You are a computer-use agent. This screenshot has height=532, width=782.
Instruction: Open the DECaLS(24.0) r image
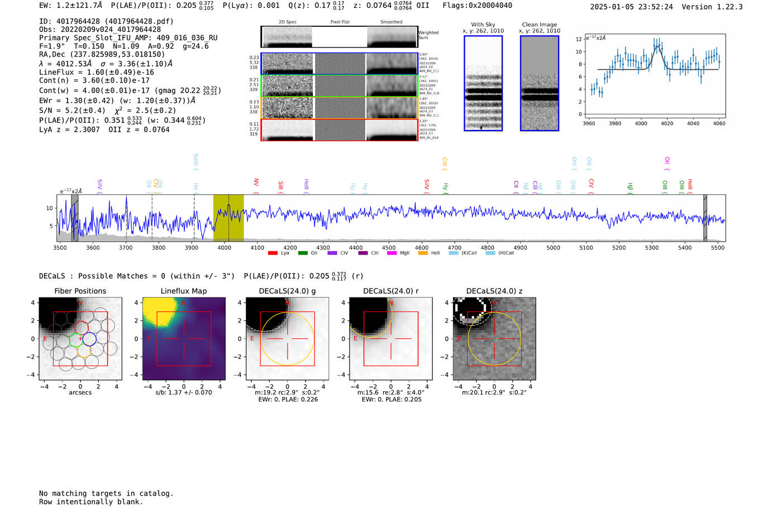click(390, 339)
